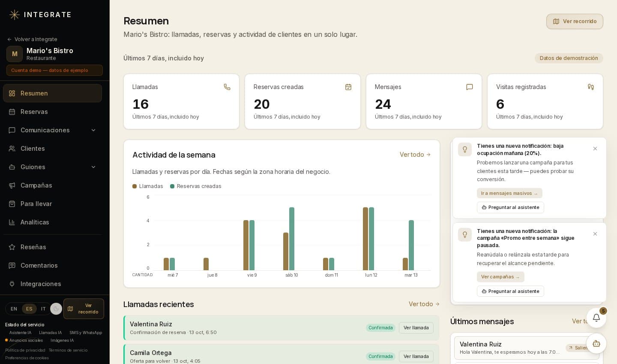Click the Mario's Bistro M avatar
Image resolution: width=617 pixels, height=364 pixels.
click(15, 54)
